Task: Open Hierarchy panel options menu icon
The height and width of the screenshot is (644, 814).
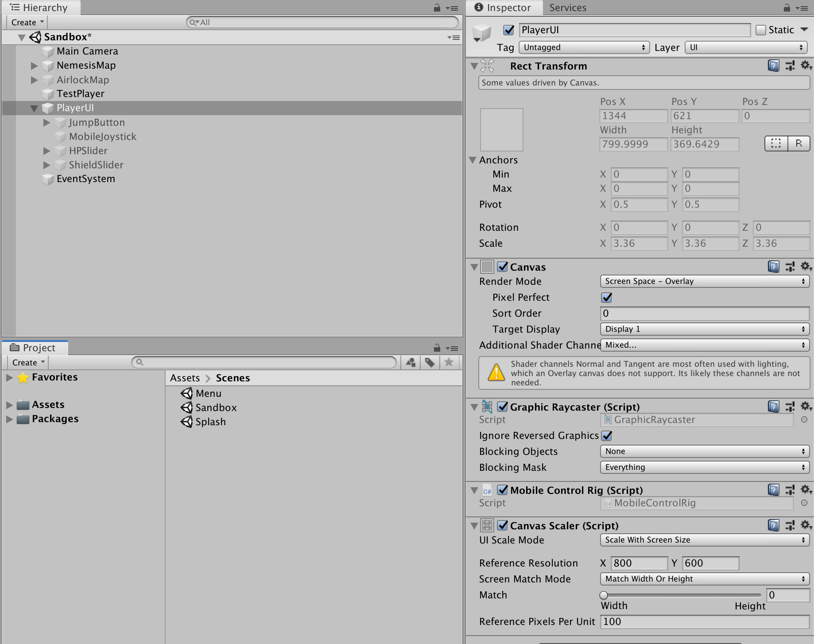Action: coord(452,8)
